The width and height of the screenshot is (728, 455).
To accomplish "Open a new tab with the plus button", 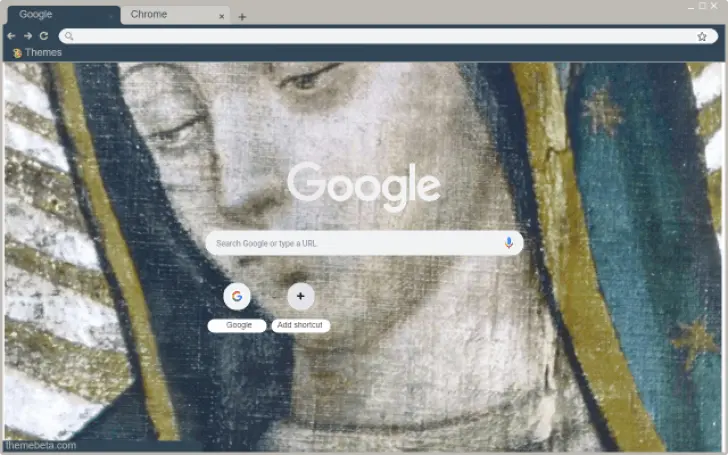I will tap(242, 17).
